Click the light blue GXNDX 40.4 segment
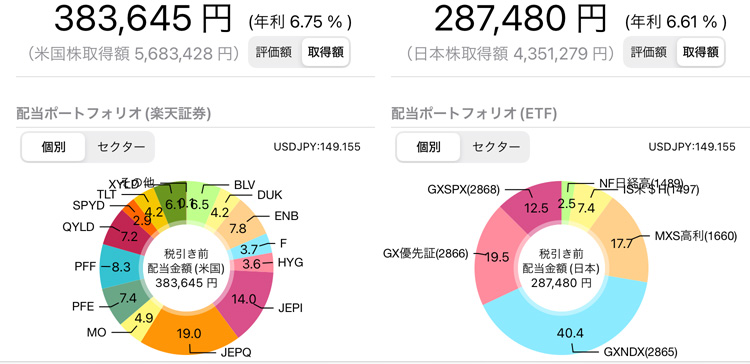Viewport: 750px width, 364px height. [x=568, y=330]
